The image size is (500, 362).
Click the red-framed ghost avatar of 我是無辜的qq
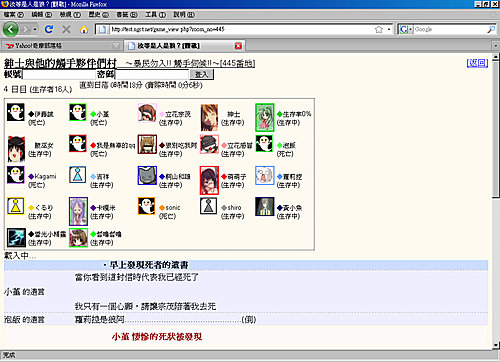pos(78,143)
